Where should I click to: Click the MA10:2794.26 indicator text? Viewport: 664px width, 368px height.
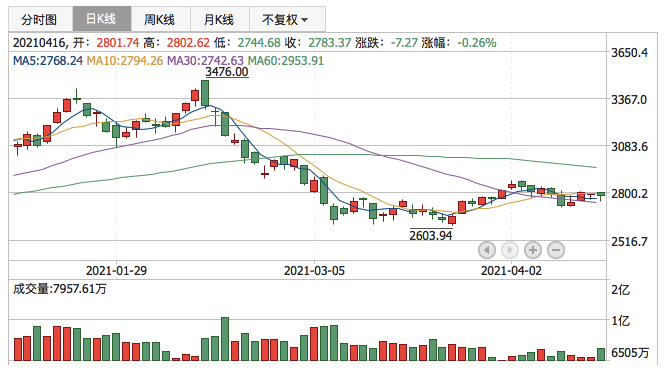pyautogui.click(x=124, y=61)
